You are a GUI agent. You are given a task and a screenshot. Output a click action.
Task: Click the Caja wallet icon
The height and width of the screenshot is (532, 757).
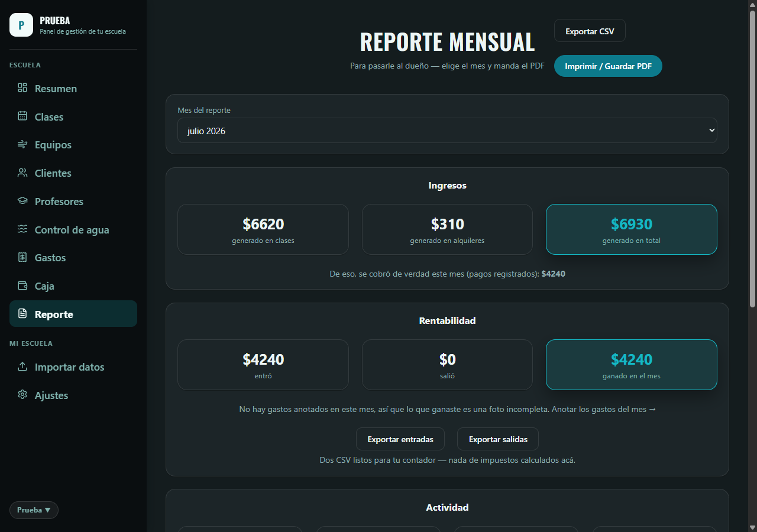tap(22, 286)
